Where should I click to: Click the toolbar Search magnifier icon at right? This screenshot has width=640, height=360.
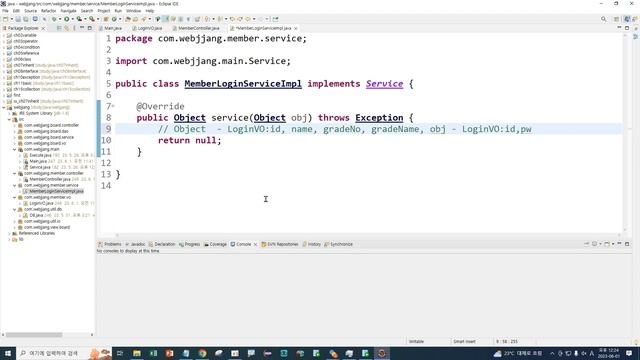tap(603, 19)
